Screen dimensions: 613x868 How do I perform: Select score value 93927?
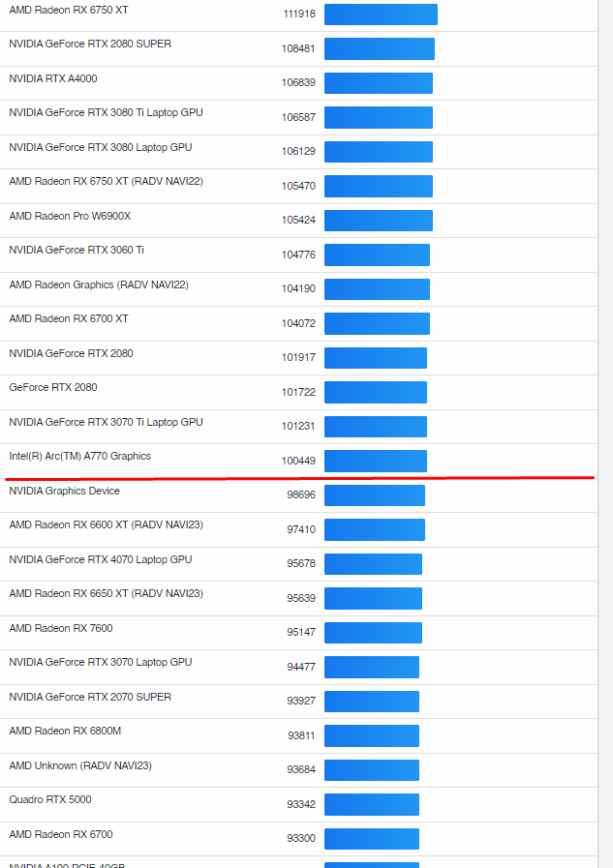(301, 701)
